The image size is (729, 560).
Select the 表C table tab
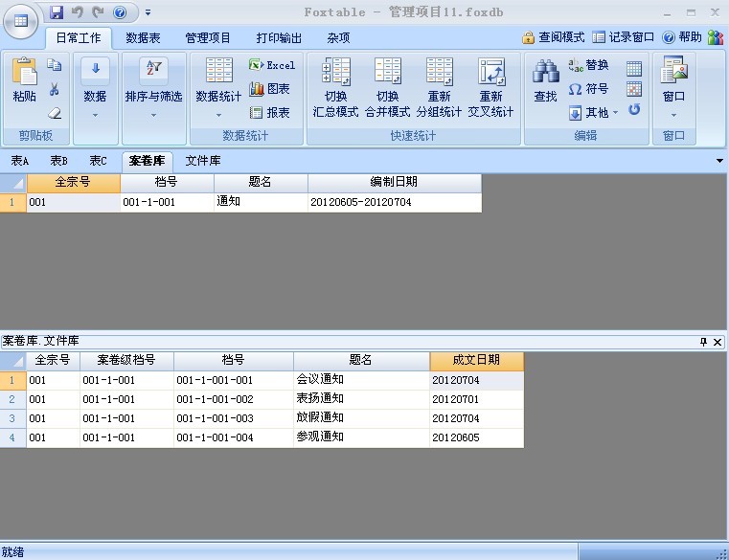98,161
